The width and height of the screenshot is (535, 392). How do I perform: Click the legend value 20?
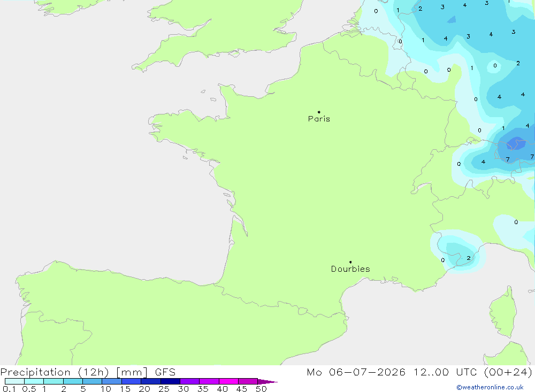tap(144, 389)
